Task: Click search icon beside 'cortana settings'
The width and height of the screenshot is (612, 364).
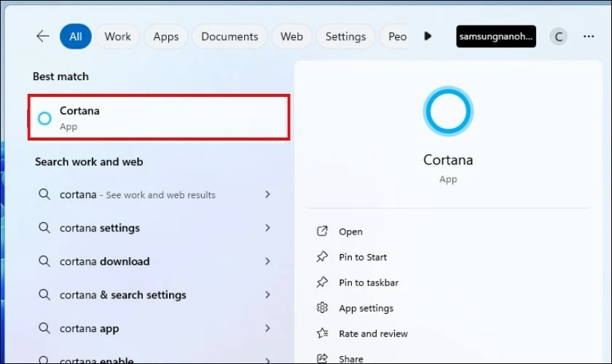Action: click(44, 228)
